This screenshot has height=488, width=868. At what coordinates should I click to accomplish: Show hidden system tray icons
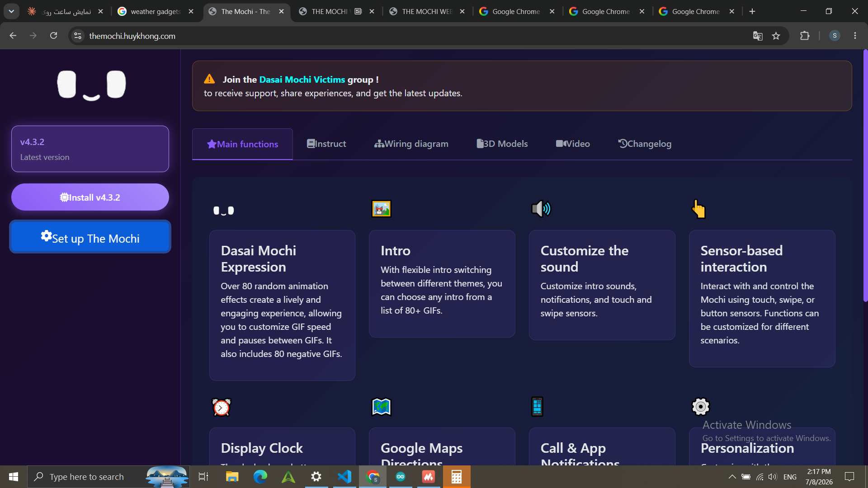[732, 477]
